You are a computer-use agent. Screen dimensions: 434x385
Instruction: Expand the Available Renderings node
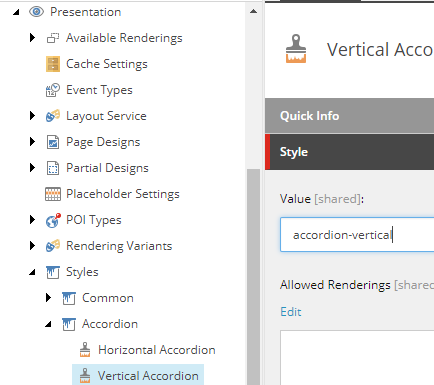[32, 38]
